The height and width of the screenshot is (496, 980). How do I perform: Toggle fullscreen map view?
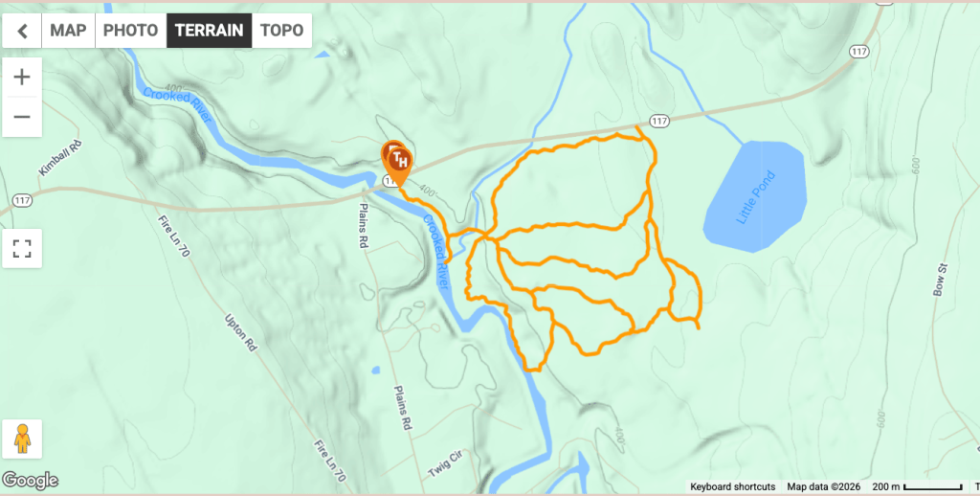click(22, 248)
